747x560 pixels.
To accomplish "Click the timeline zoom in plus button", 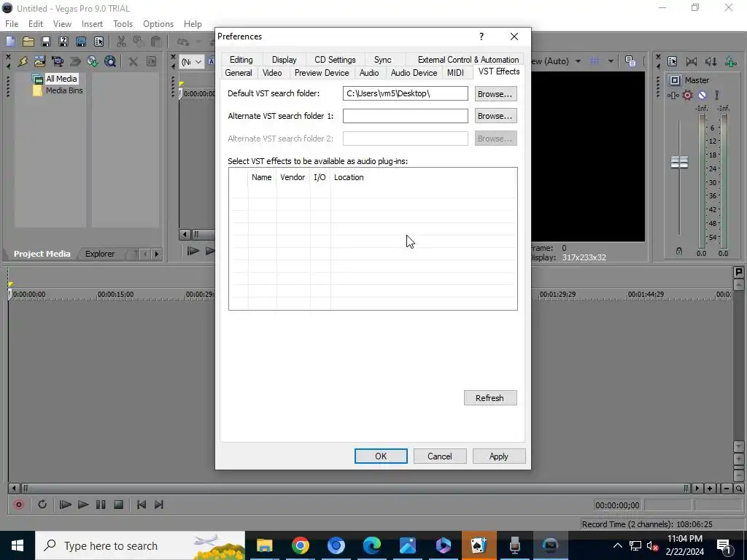I will pos(710,488).
